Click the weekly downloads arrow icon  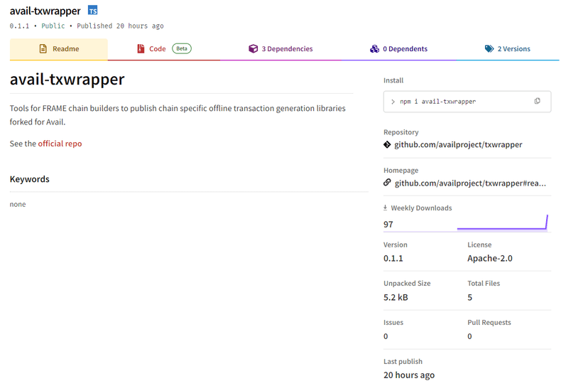(x=385, y=208)
